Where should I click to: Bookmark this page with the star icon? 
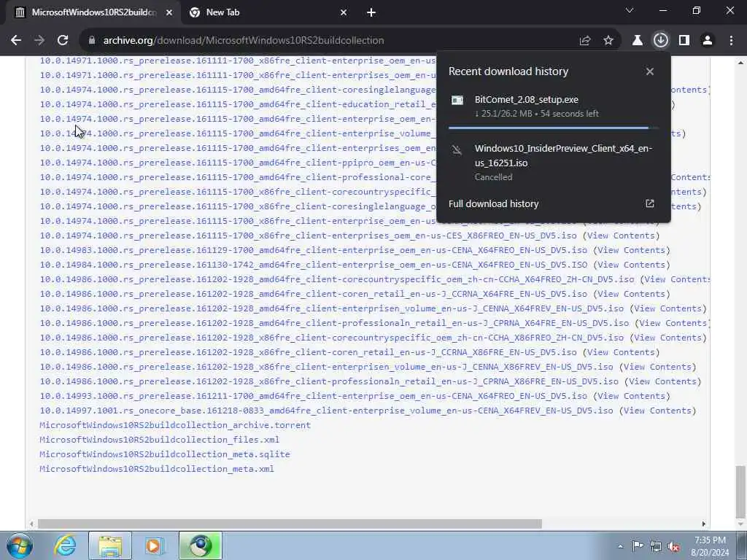pos(608,41)
